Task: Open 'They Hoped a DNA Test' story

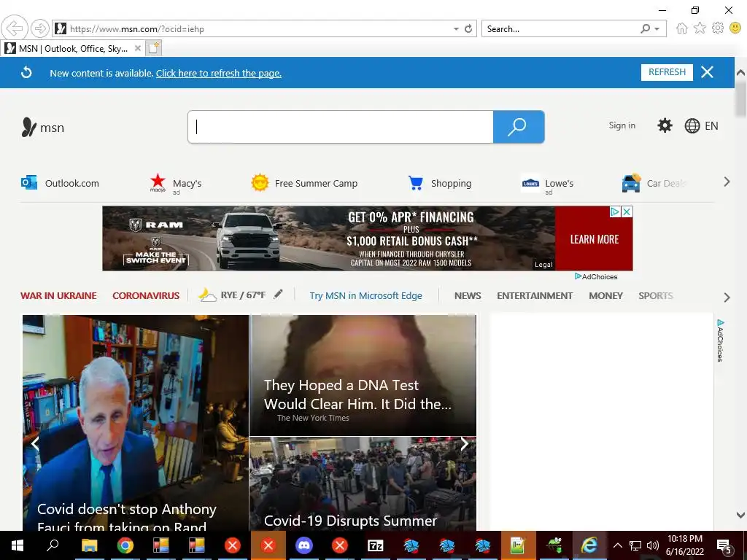Action: point(363,376)
